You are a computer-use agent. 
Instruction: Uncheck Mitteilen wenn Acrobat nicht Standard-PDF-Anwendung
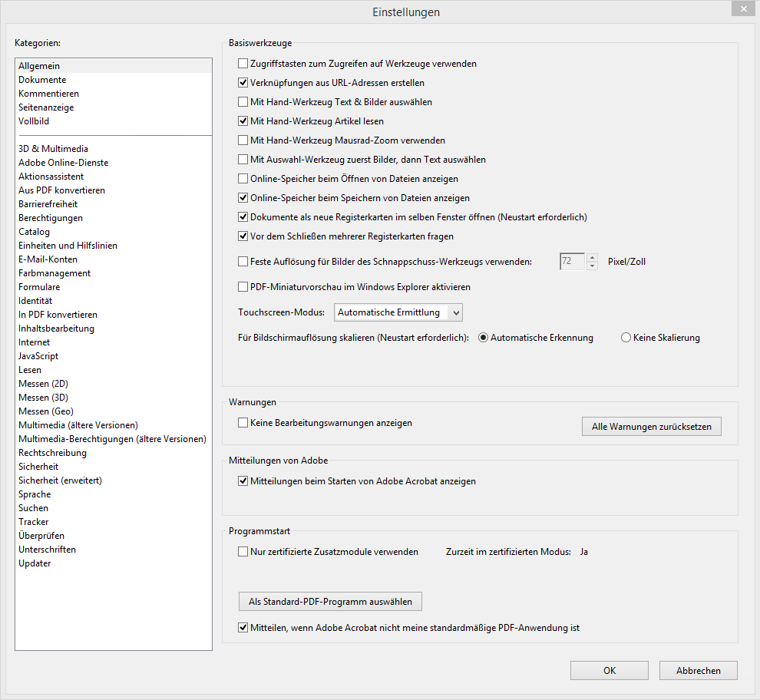pos(243,628)
